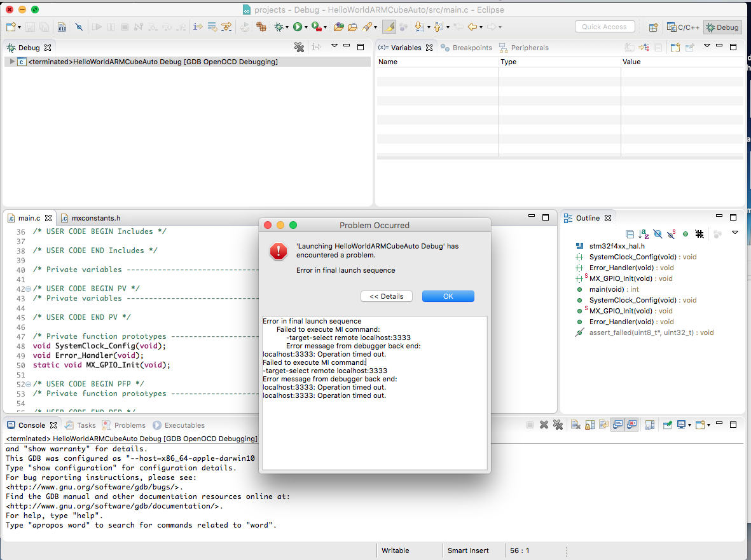Image resolution: width=751 pixels, height=560 pixels.
Task: Toggle alphabetical Sort in Outline view
Action: coord(644,234)
